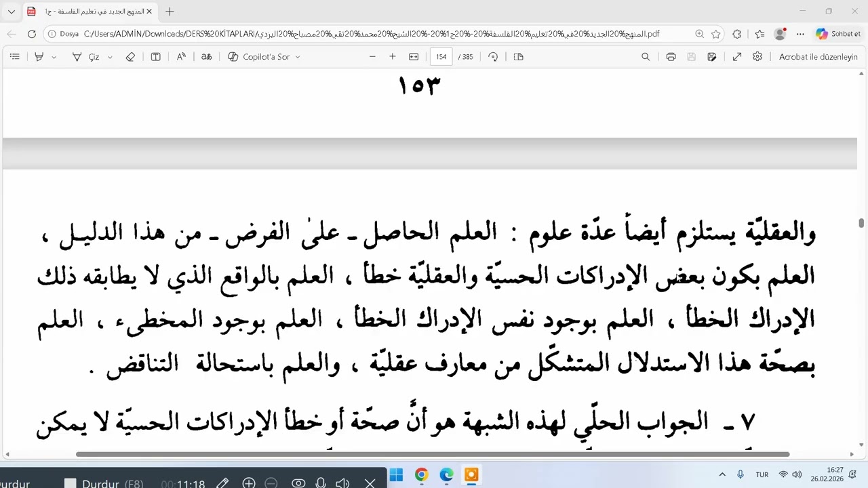This screenshot has width=868, height=488.
Task: Click the save as icon
Action: tap(712, 57)
